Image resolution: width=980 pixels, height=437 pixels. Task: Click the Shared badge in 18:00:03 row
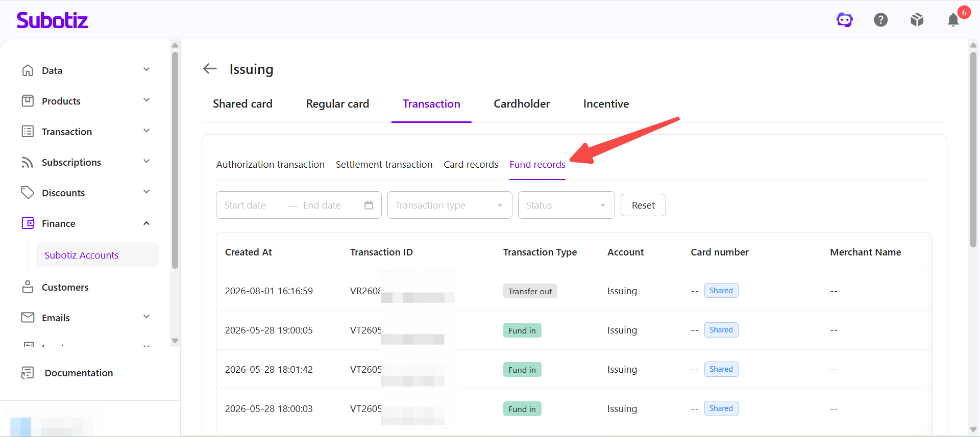[721, 408]
